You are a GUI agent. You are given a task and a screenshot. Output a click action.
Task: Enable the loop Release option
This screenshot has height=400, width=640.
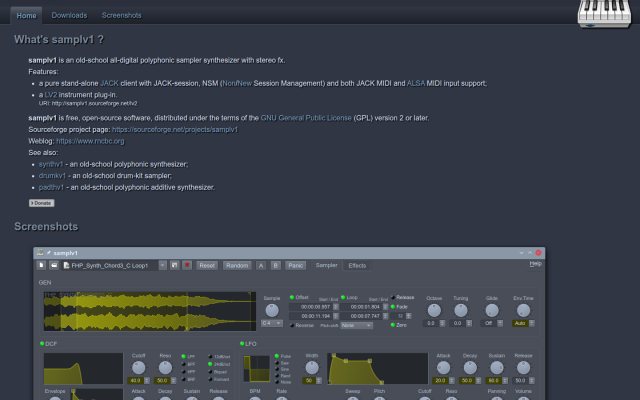coord(402,297)
